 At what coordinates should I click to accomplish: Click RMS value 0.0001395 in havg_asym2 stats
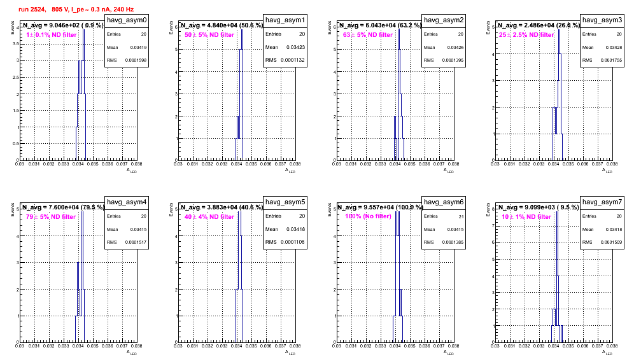453,60
